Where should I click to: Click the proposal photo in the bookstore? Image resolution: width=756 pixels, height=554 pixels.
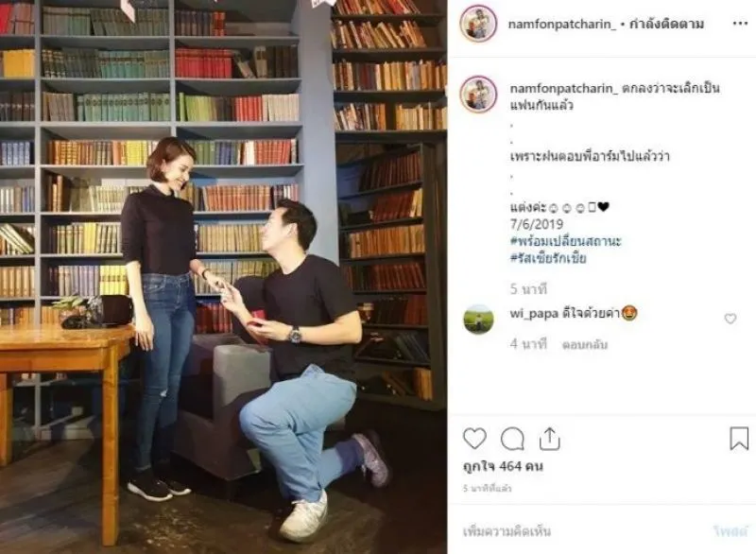pos(223,277)
